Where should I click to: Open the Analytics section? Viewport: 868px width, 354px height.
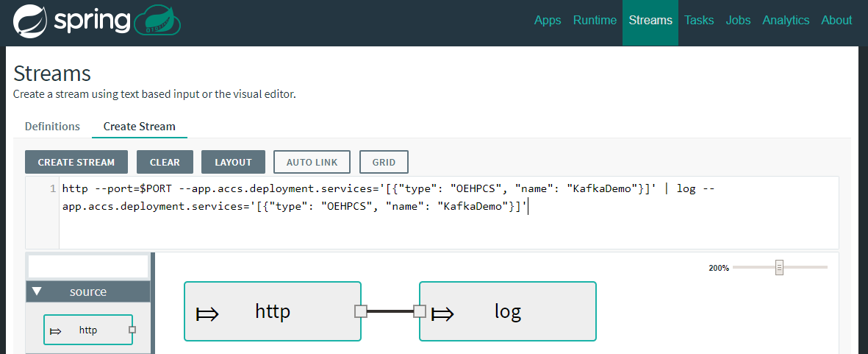pyautogui.click(x=786, y=21)
